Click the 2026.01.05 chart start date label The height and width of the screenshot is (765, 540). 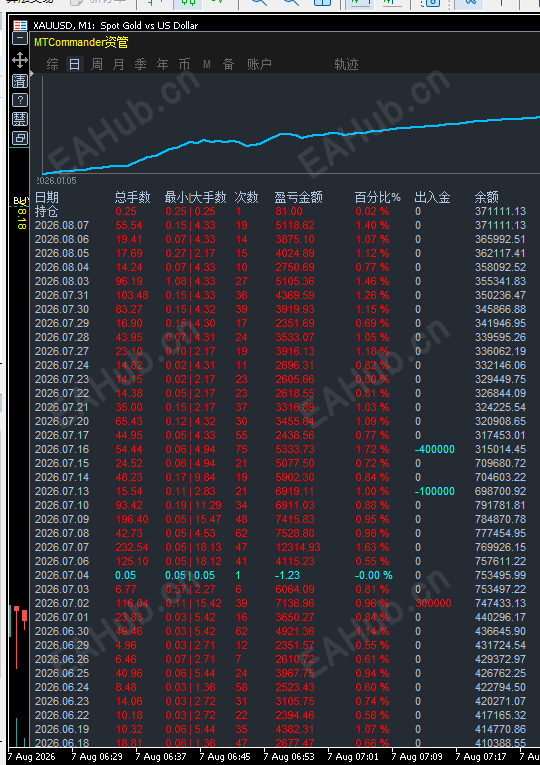[x=56, y=181]
